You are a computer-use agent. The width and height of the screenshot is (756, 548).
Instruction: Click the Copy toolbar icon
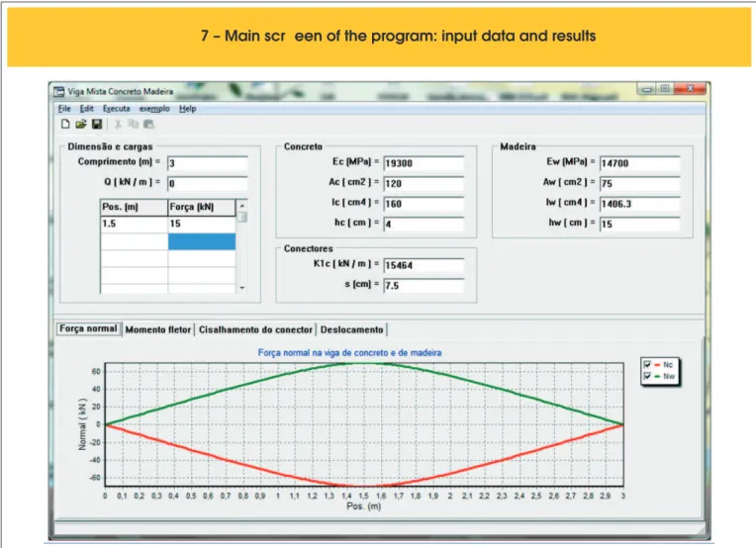(133, 125)
